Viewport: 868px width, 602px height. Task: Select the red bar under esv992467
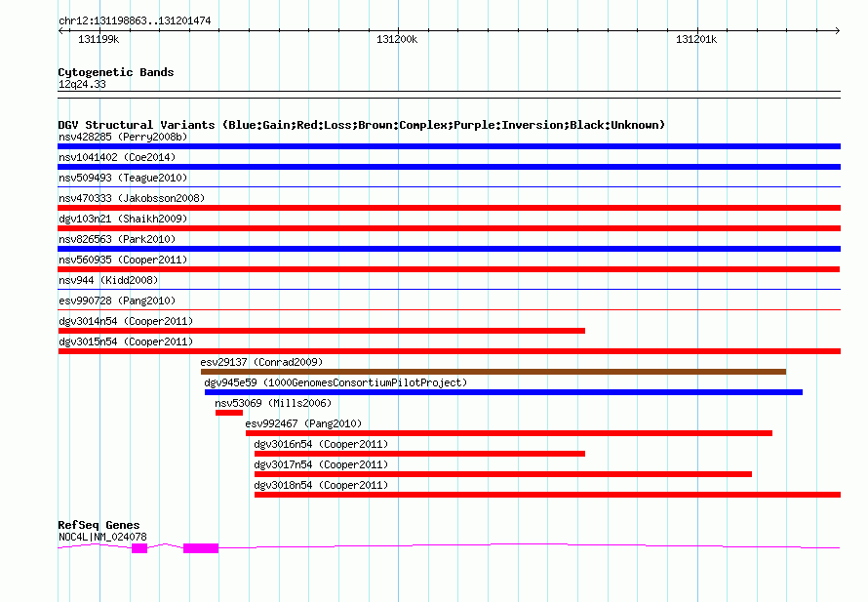coord(509,433)
